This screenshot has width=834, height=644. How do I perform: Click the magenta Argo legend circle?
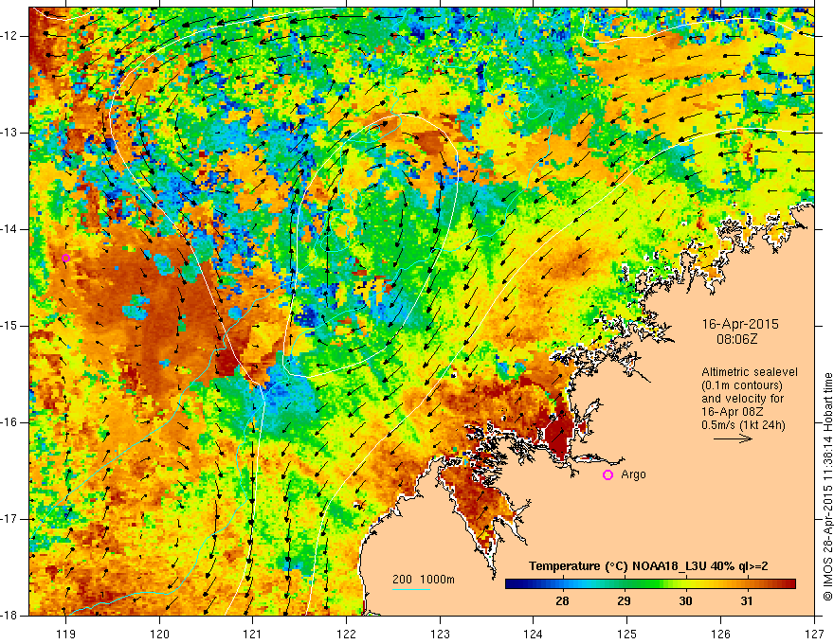pos(607,475)
